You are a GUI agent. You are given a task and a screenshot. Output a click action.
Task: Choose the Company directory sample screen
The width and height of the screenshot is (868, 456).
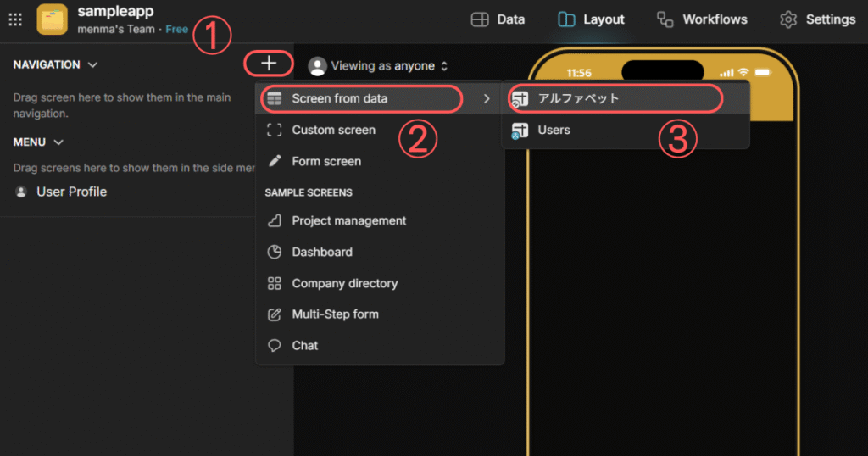pyautogui.click(x=379, y=283)
